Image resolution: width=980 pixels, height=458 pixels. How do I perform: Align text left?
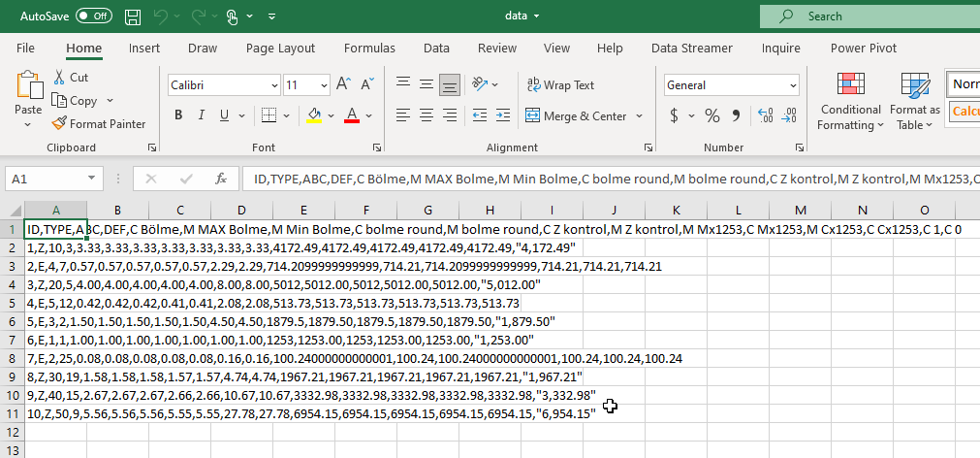tap(403, 115)
